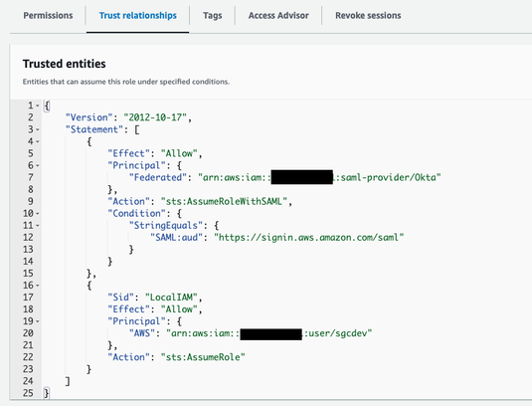This screenshot has height=406, width=532.
Task: Collapse second statement object at line 16
Action: (x=38, y=286)
